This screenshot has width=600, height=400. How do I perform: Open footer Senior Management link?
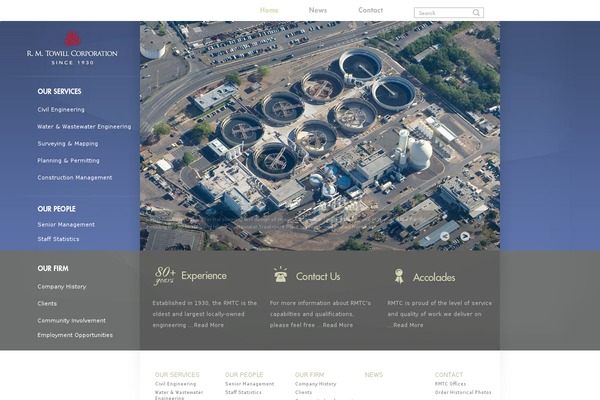click(250, 384)
